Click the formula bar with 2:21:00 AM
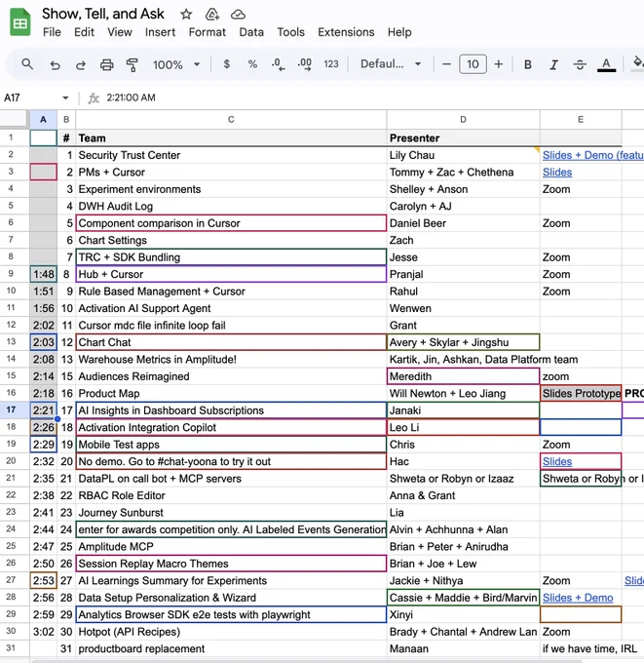Viewport: 644px width, 663px height. tap(372, 98)
